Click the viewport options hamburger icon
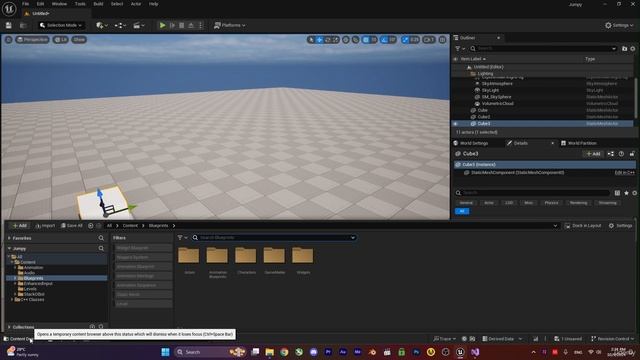The width and height of the screenshot is (640, 360). [x=9, y=40]
